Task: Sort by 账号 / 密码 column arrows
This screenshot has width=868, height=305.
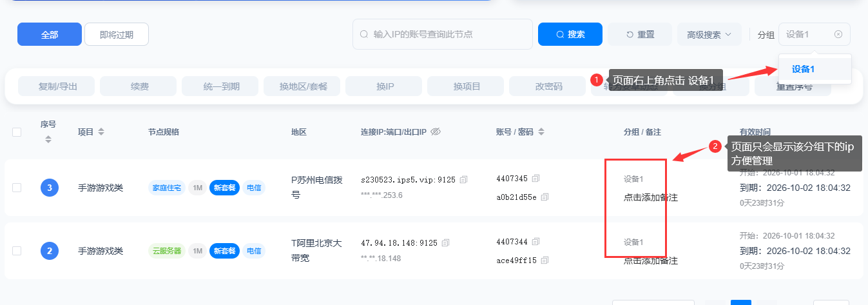Action: [541, 132]
